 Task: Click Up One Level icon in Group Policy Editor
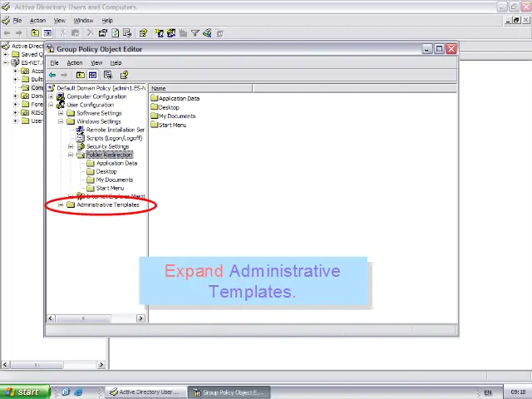click(x=80, y=75)
